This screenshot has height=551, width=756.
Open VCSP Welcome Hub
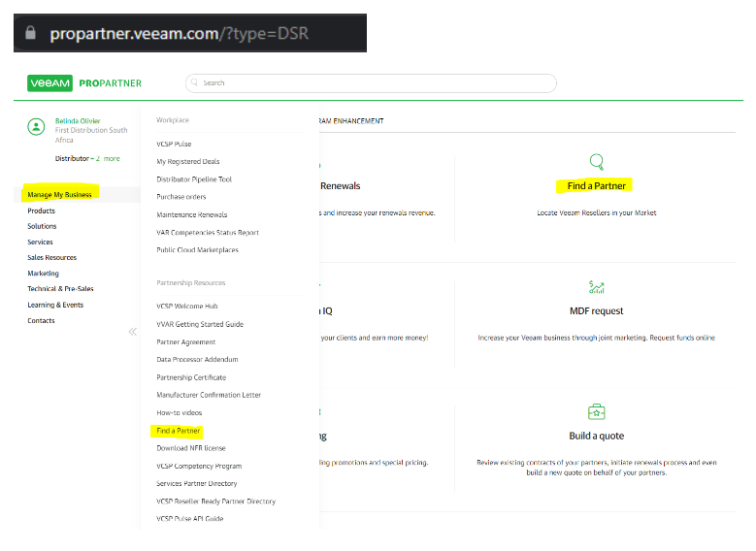[187, 307]
